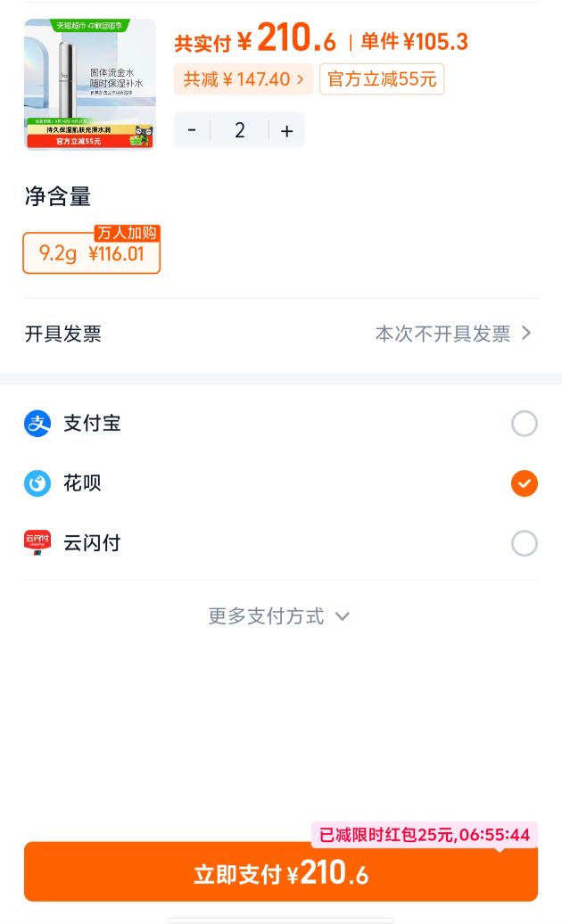Increase quantity with the plus button
The height and width of the screenshot is (924, 562).
point(287,129)
